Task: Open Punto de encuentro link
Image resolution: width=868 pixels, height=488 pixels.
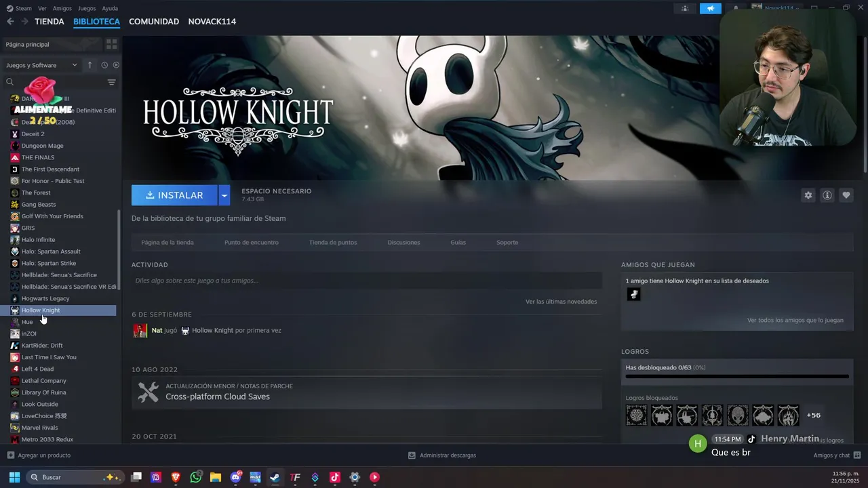Action: 252,243
